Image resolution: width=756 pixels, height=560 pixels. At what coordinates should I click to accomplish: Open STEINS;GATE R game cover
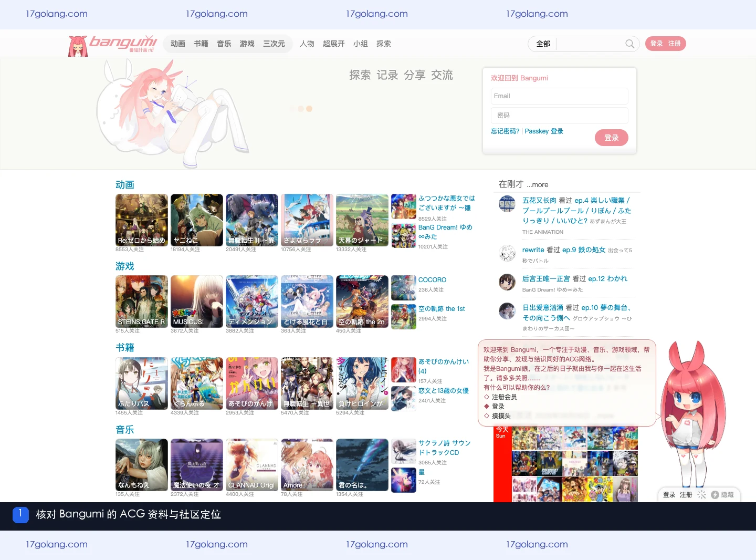coord(142,302)
